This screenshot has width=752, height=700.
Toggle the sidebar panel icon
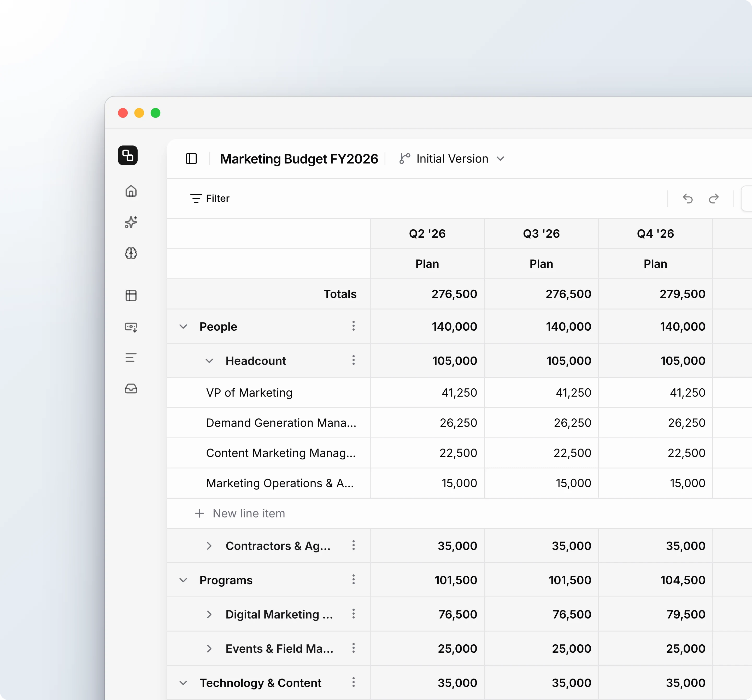(191, 159)
